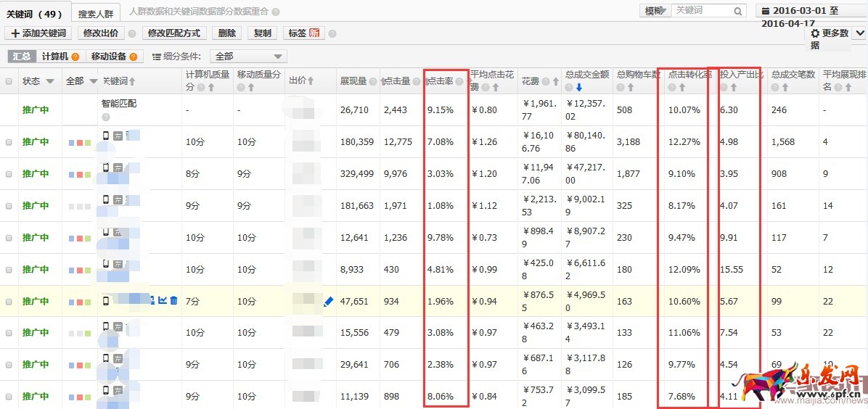Viewport: 868px width, 409px height.
Task: Switch to the 搜索人群 tab
Action: click(97, 14)
